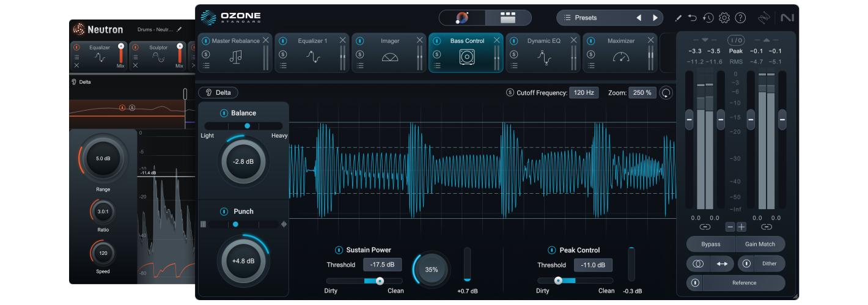Toggle Dynamic EQ module power

[514, 41]
